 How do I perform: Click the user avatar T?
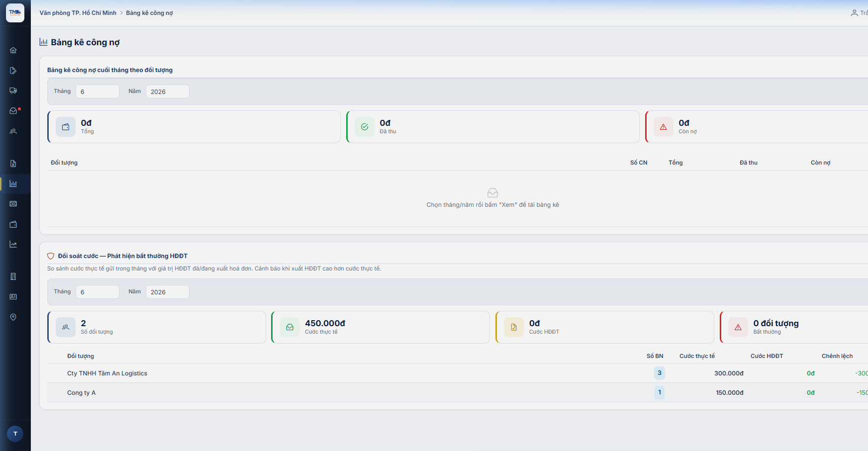[15, 434]
